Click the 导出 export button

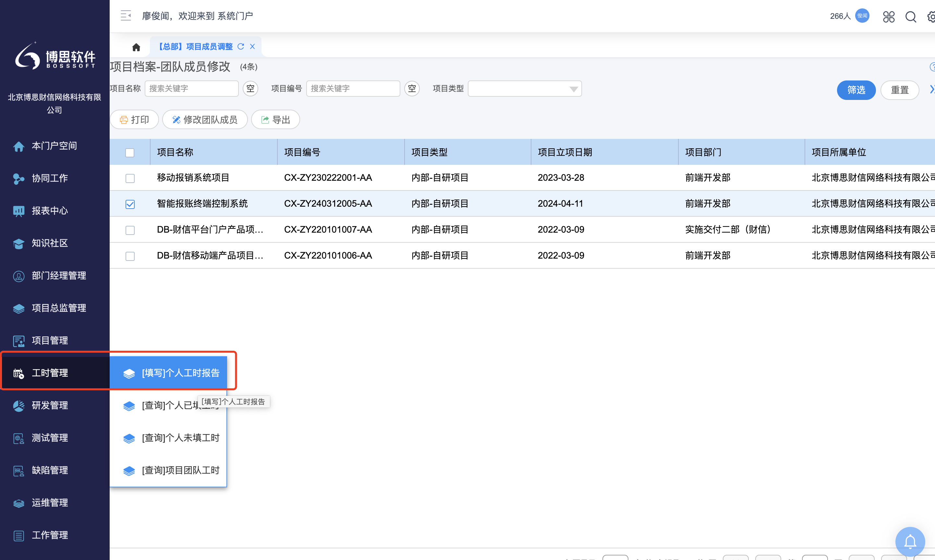coord(275,120)
